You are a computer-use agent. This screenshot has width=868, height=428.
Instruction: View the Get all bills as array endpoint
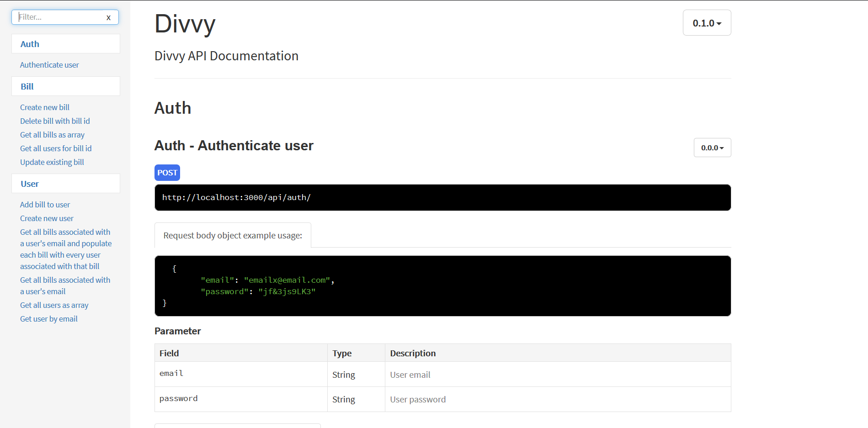pos(52,134)
